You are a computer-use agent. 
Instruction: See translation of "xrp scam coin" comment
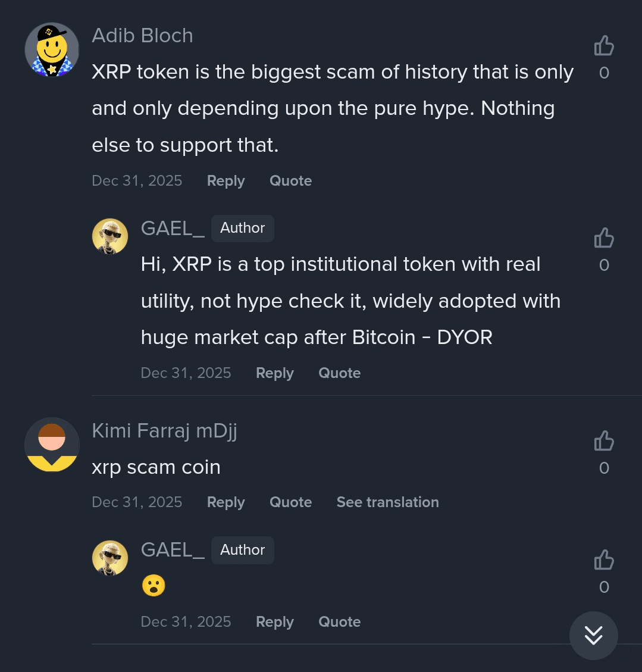[x=387, y=502]
